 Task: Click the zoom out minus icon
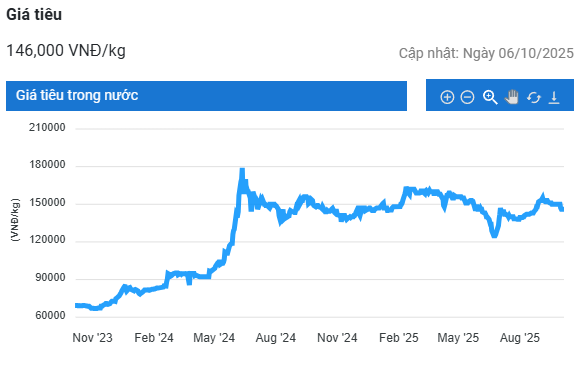click(x=467, y=97)
